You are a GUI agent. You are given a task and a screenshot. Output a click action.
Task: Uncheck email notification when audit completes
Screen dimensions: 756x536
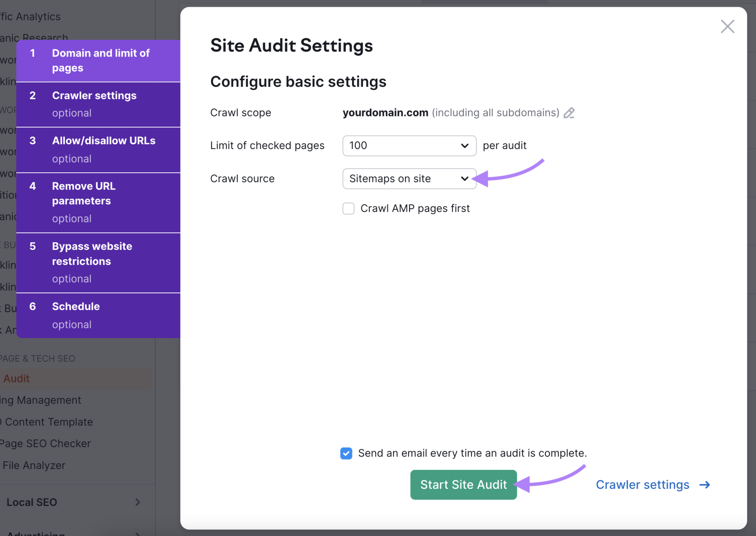346,453
